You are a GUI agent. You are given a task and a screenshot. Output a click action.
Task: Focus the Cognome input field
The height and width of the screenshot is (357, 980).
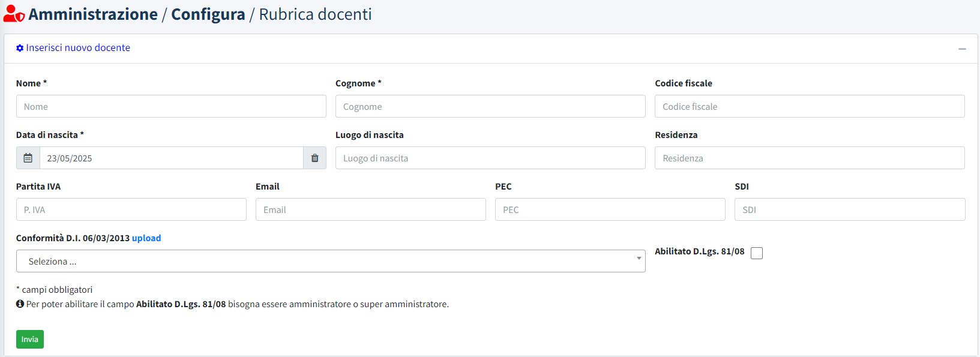490,106
